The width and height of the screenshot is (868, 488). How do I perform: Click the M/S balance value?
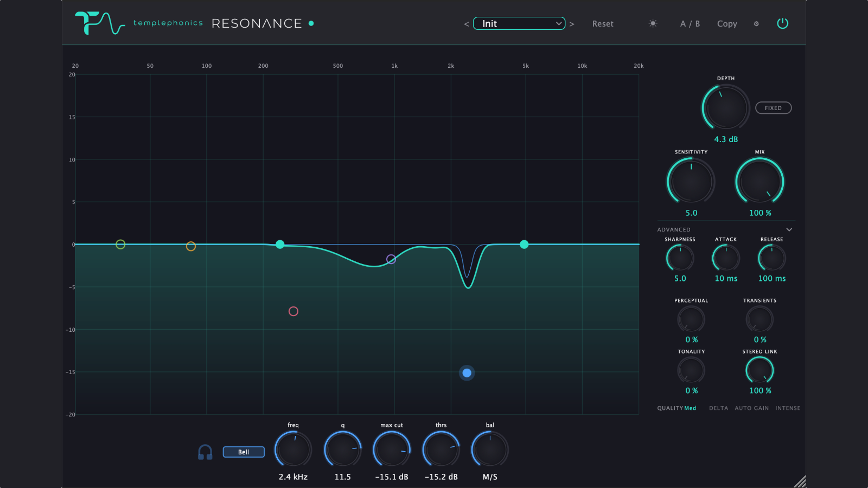[x=490, y=477]
